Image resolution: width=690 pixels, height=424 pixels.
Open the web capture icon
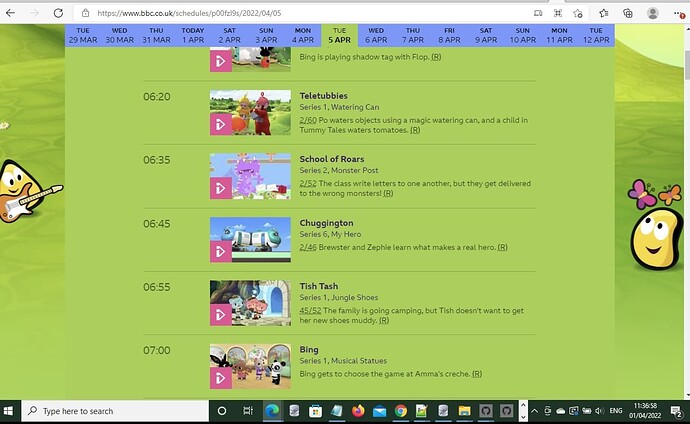pyautogui.click(x=558, y=13)
